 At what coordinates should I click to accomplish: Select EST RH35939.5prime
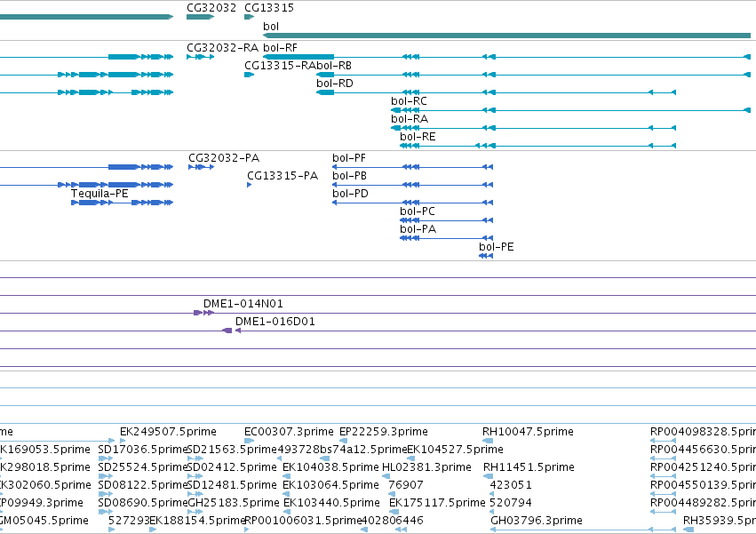(x=720, y=521)
